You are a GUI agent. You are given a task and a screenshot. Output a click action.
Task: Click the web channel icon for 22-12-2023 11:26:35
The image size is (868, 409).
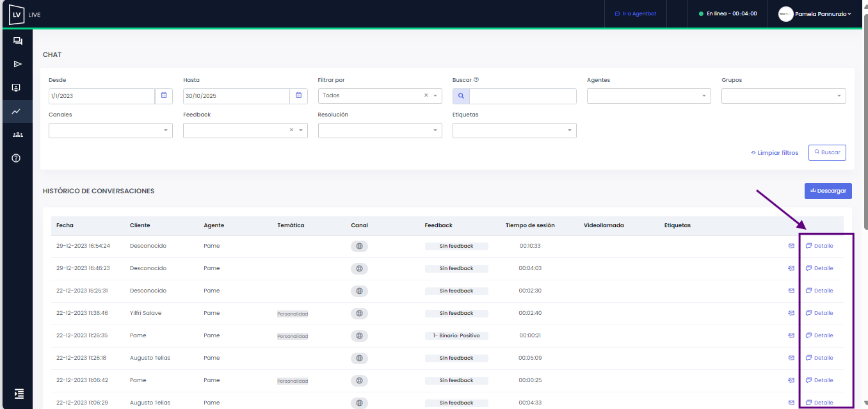pyautogui.click(x=359, y=335)
